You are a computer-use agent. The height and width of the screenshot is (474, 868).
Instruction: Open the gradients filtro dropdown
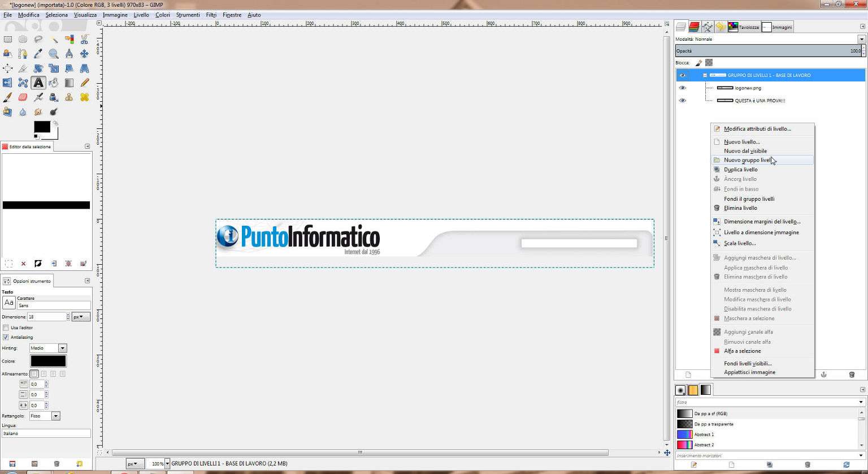[861, 402]
